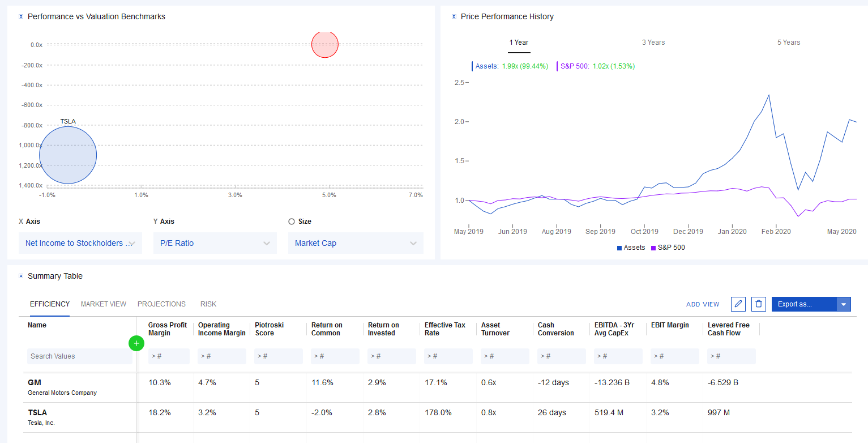Click the green plus add button
This screenshot has width=868, height=443.
point(136,343)
